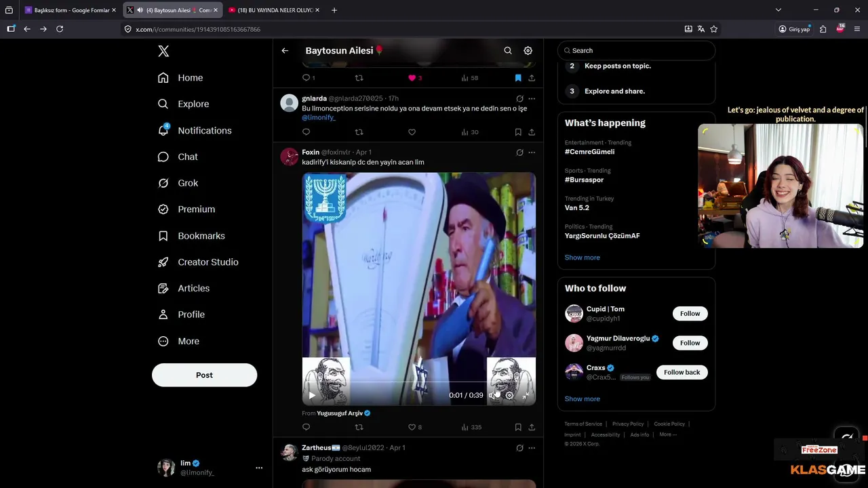
Task: Like Foxin's post with 8 likes
Action: (x=414, y=427)
